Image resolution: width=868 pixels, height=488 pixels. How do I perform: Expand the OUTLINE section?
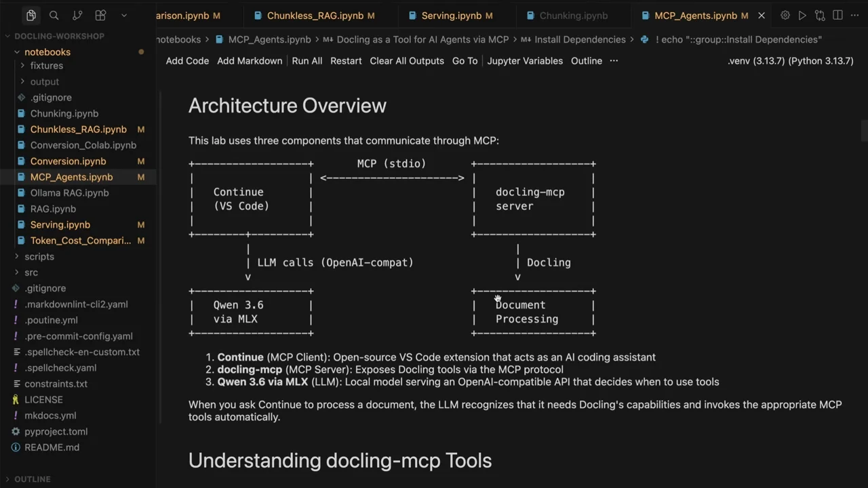pyautogui.click(x=33, y=479)
